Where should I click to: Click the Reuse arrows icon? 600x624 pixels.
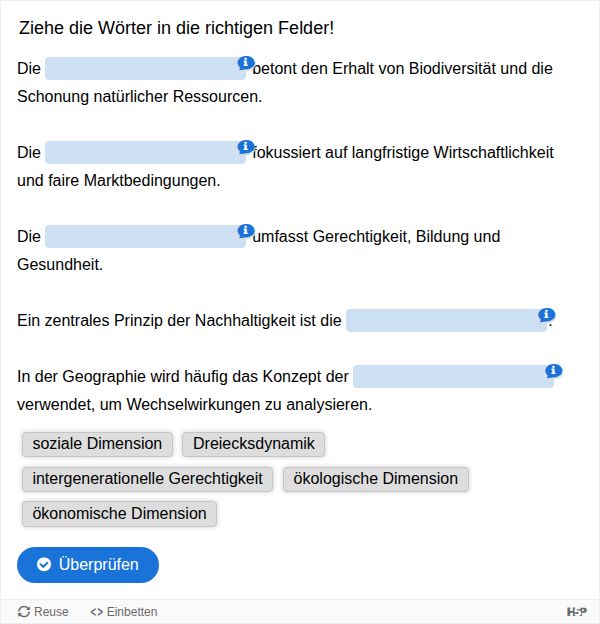(x=24, y=612)
